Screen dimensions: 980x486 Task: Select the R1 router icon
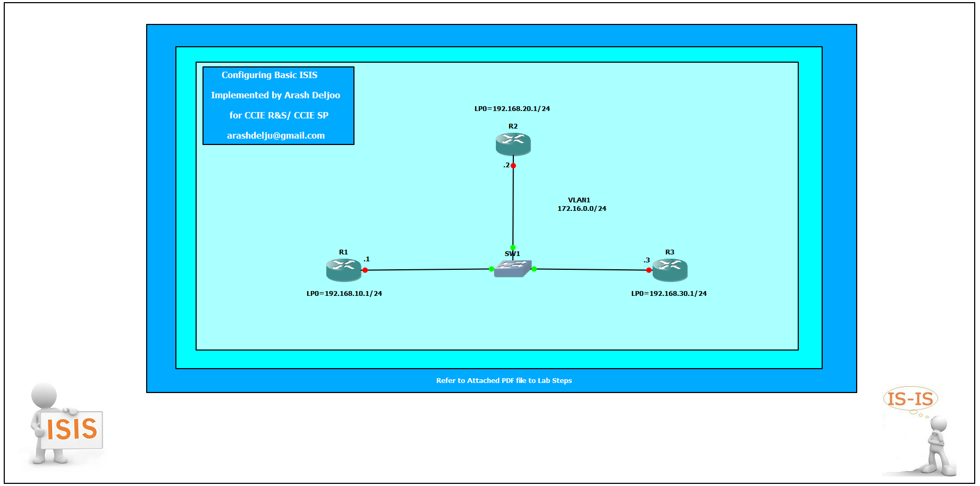(343, 270)
